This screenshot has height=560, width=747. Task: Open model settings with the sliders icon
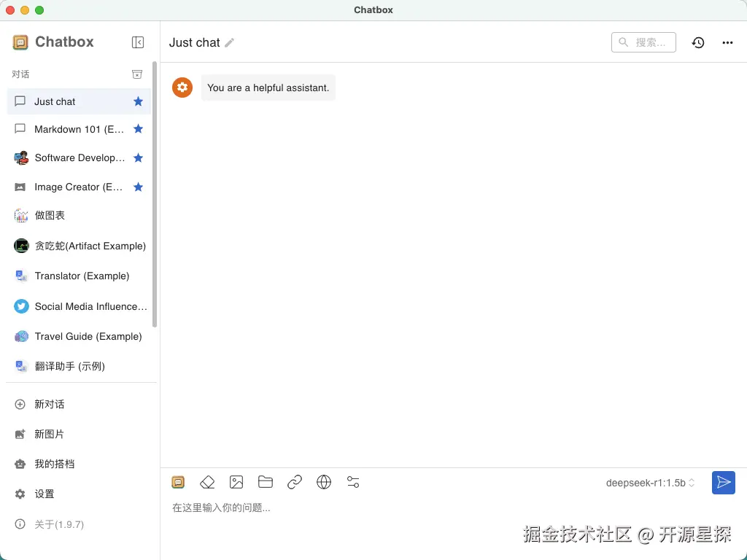[353, 482]
